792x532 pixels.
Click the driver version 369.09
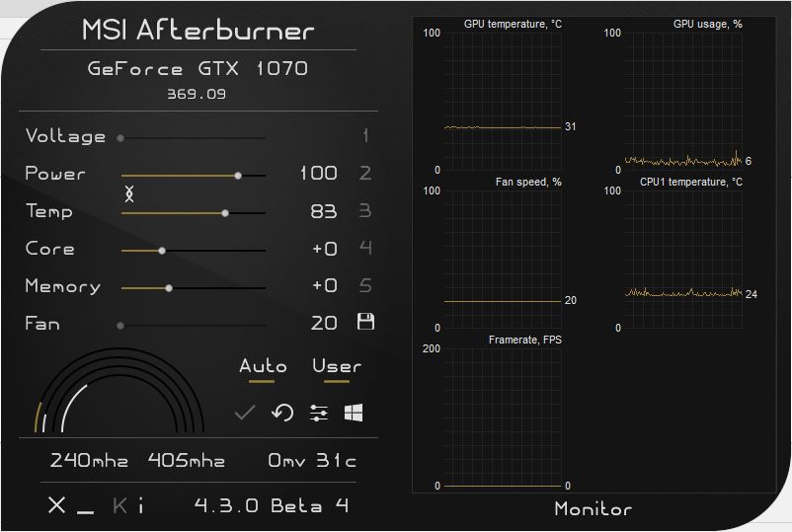[197, 94]
